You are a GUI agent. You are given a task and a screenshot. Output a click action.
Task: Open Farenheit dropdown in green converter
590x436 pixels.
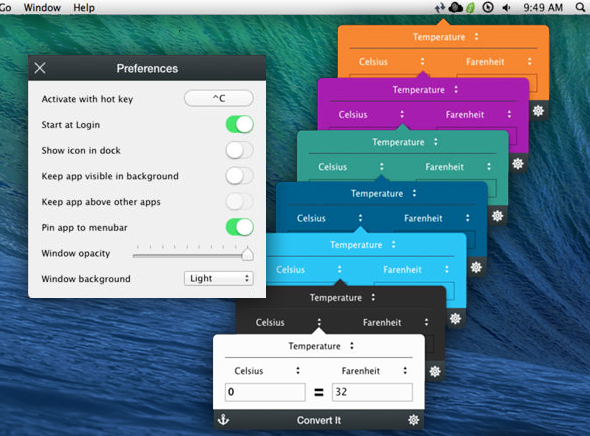tap(458, 167)
